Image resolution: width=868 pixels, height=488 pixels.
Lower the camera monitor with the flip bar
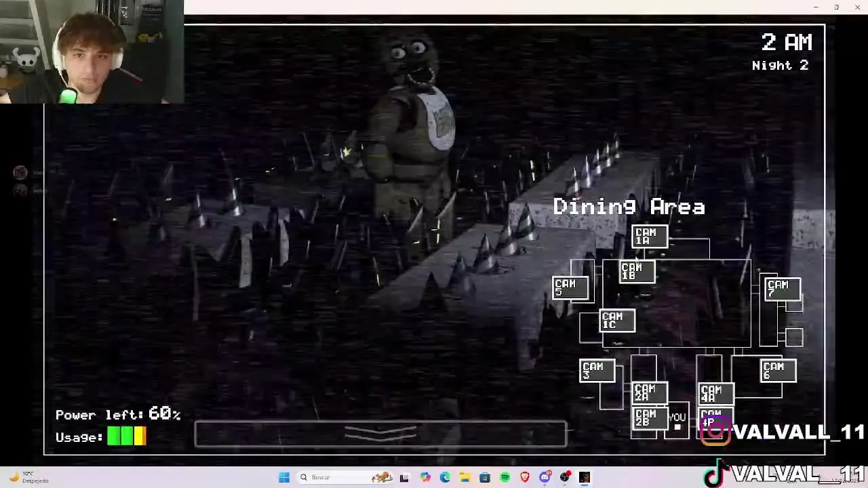click(x=380, y=434)
